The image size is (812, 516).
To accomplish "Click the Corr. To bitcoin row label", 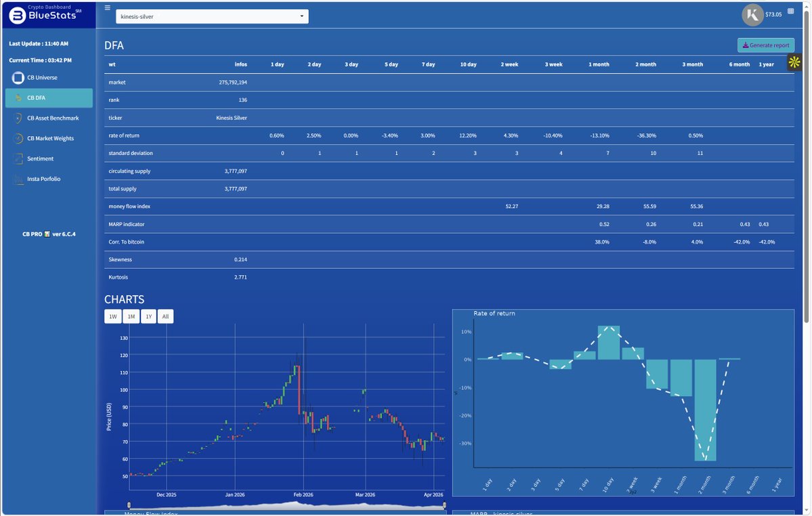I will [x=127, y=242].
